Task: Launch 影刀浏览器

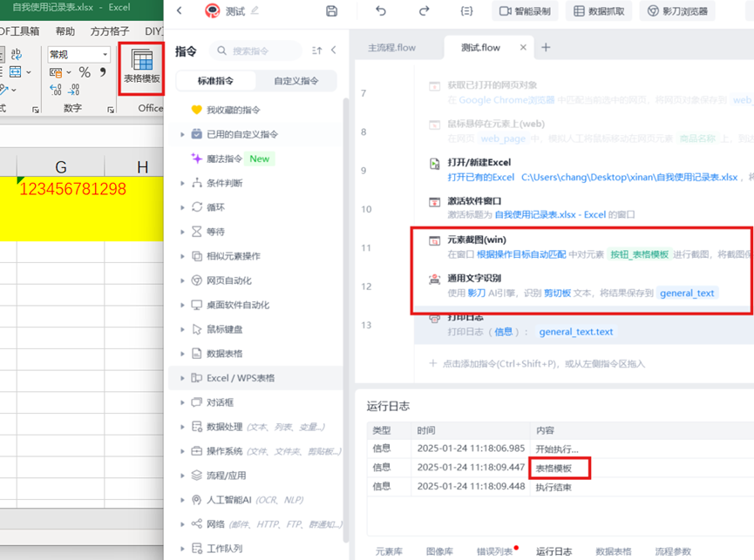Action: [x=677, y=11]
